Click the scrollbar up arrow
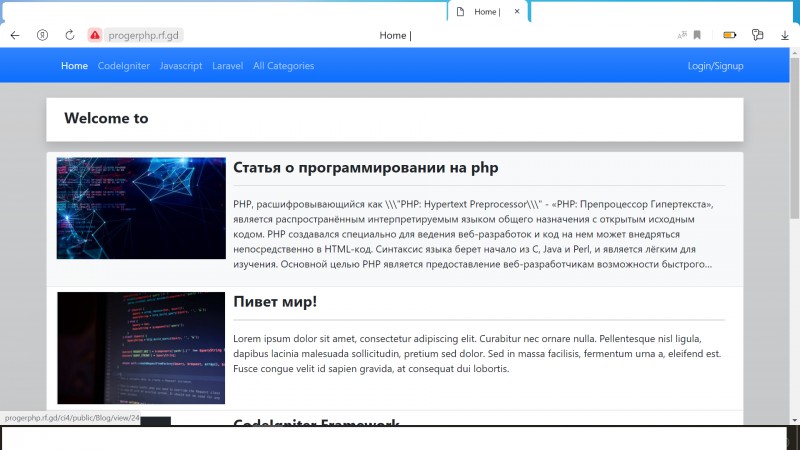 pos(794,53)
